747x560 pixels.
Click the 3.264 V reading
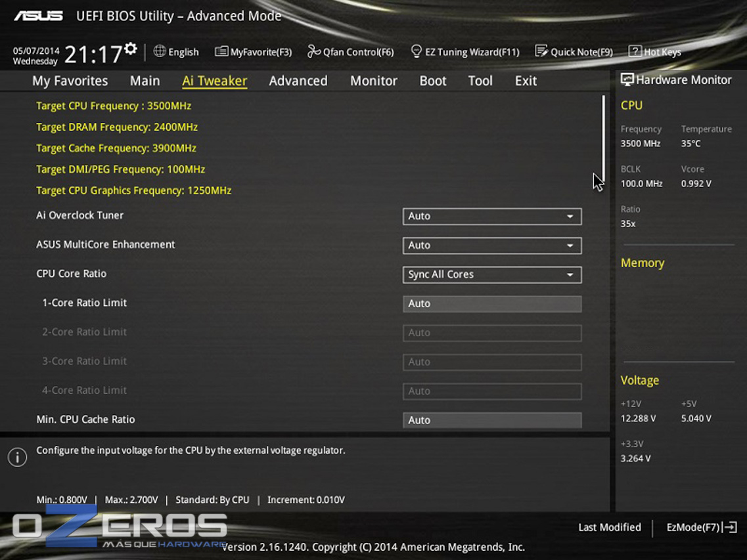point(635,458)
